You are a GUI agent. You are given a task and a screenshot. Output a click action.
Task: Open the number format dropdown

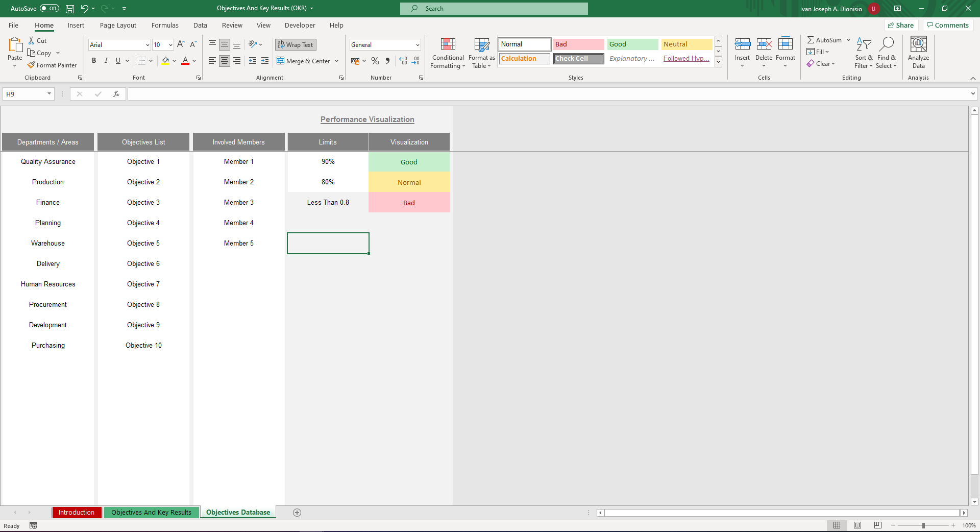(418, 45)
